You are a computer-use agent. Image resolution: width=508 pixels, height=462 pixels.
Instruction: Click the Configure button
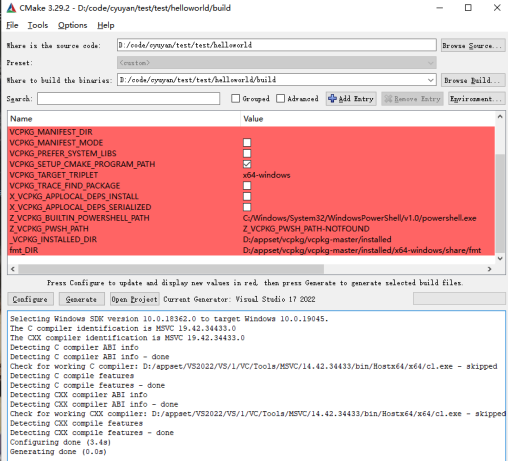click(30, 299)
